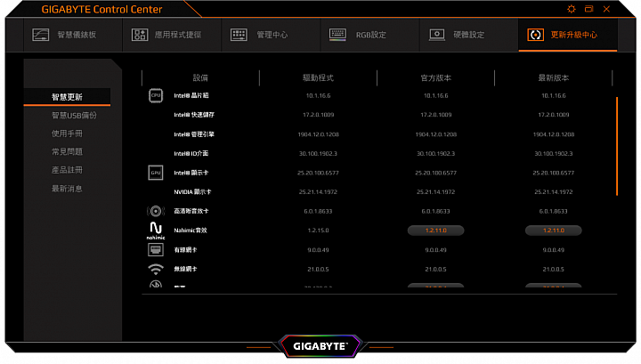Click the driver list vertical scrollbar
Image resolution: width=641 pixels, height=364 pixels.
[617, 146]
